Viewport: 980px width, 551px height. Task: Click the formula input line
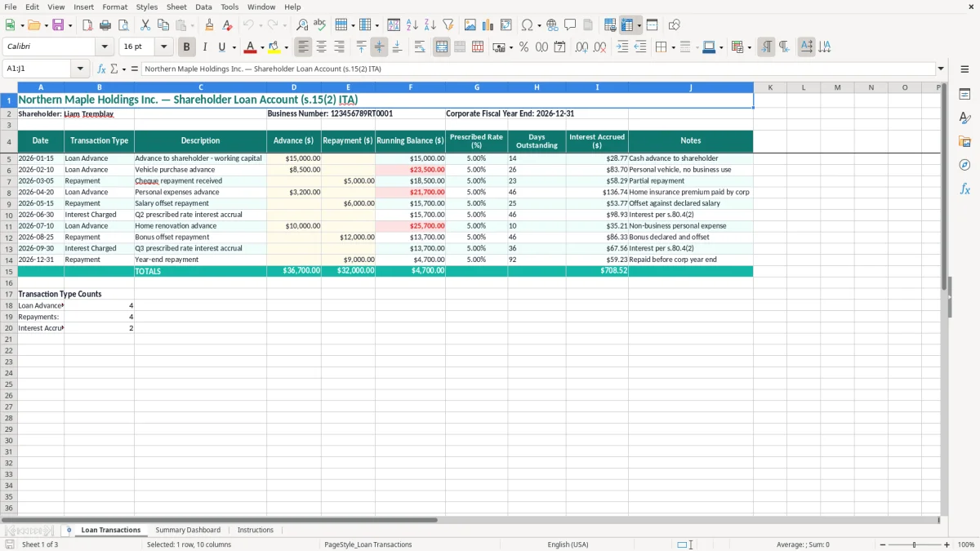coord(539,69)
